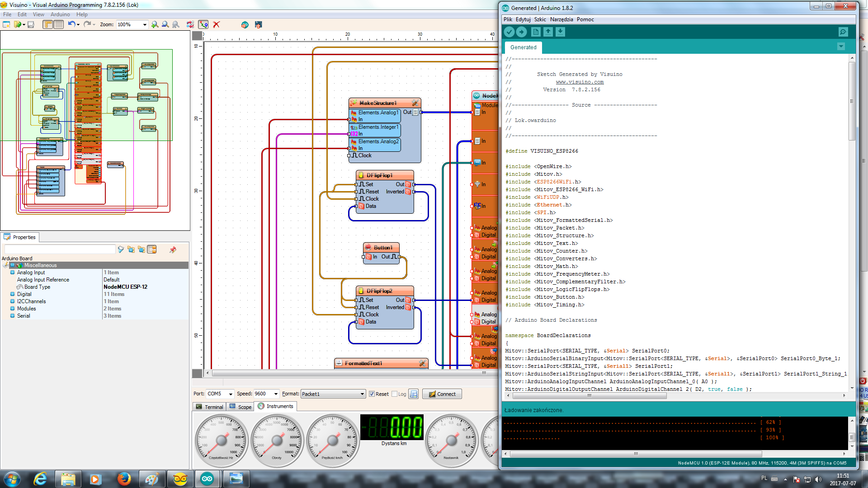This screenshot has width=868, height=488.
Task: Click the Zoom out magnifier icon
Action: tap(165, 25)
